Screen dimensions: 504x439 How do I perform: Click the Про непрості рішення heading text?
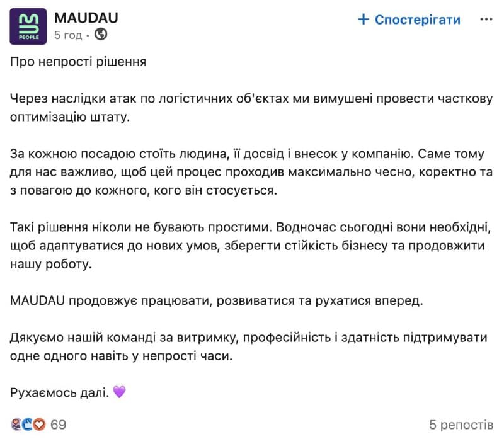[x=78, y=61]
